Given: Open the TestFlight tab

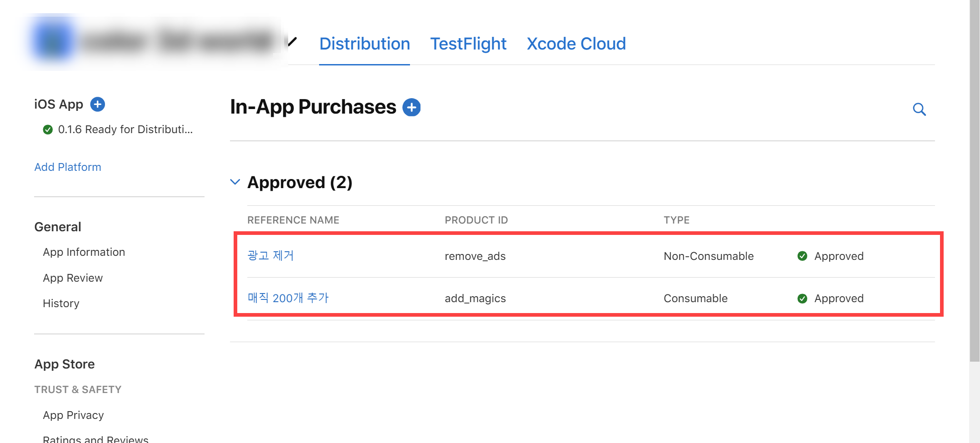Looking at the screenshot, I should (x=468, y=44).
